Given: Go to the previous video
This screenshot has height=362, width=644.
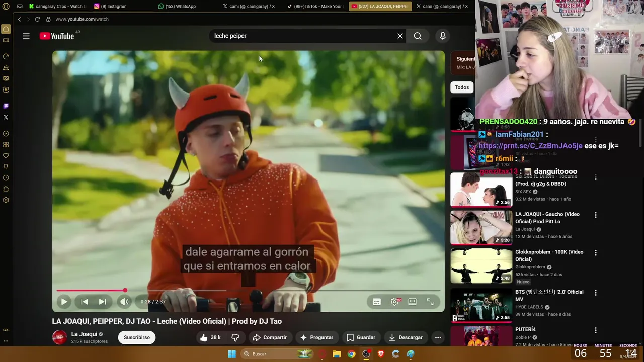Looking at the screenshot, I should coord(85,302).
